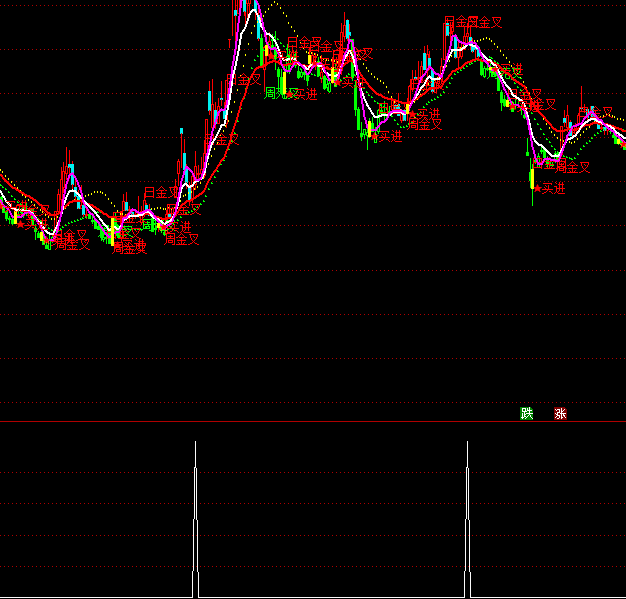Click the cyan candlestick on the steep rally
Screen dimensions: 626x599
[210, 100]
